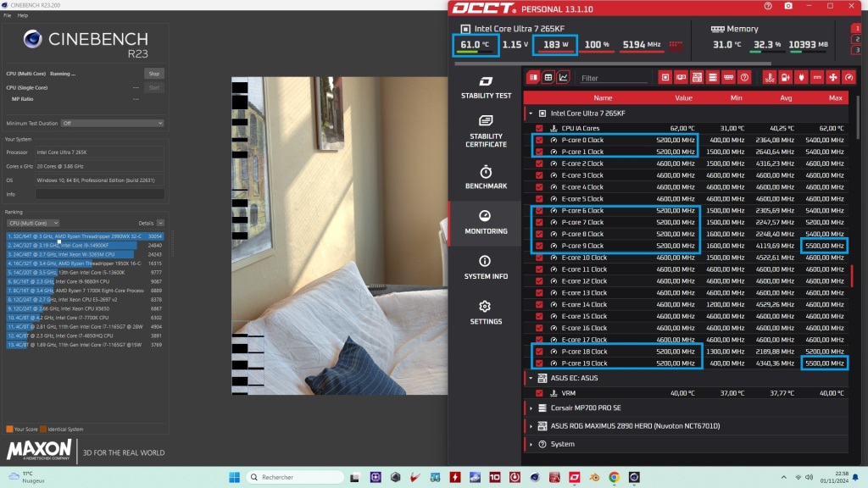Uncheck the P-core 19 Clock checkbox
The height and width of the screenshot is (488, 868).
[x=539, y=363]
